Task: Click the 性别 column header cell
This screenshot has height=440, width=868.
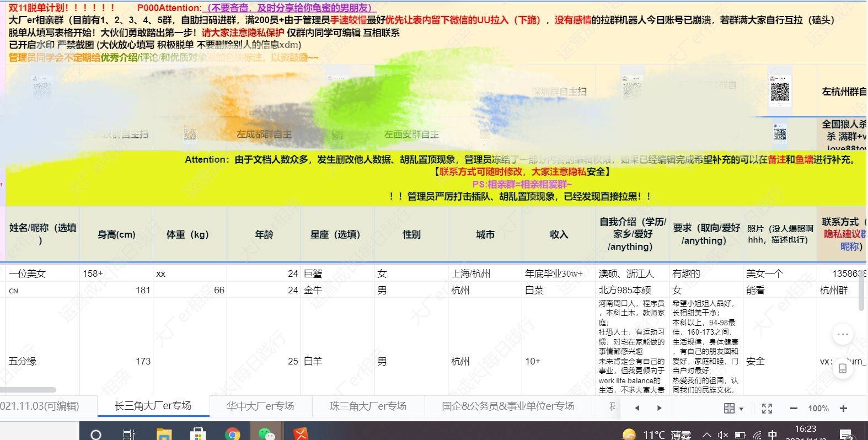Action: [411, 234]
